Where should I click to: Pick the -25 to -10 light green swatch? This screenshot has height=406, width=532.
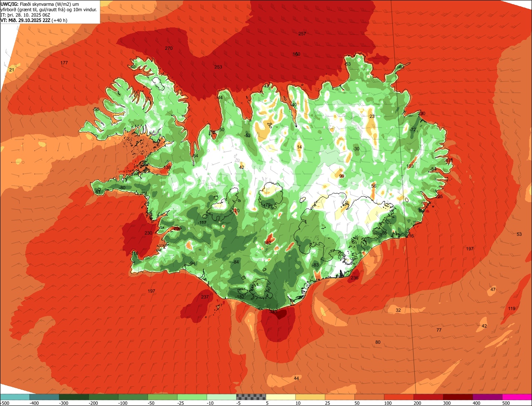tap(192, 397)
